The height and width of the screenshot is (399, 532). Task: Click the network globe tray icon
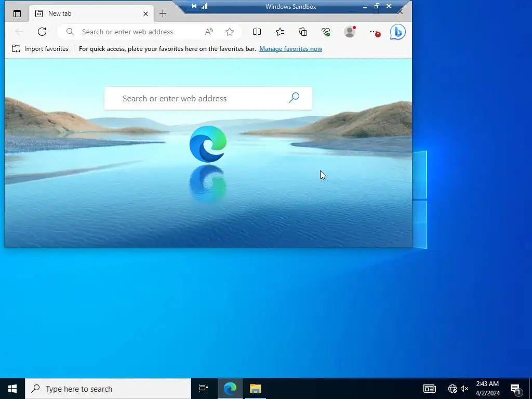coord(453,389)
